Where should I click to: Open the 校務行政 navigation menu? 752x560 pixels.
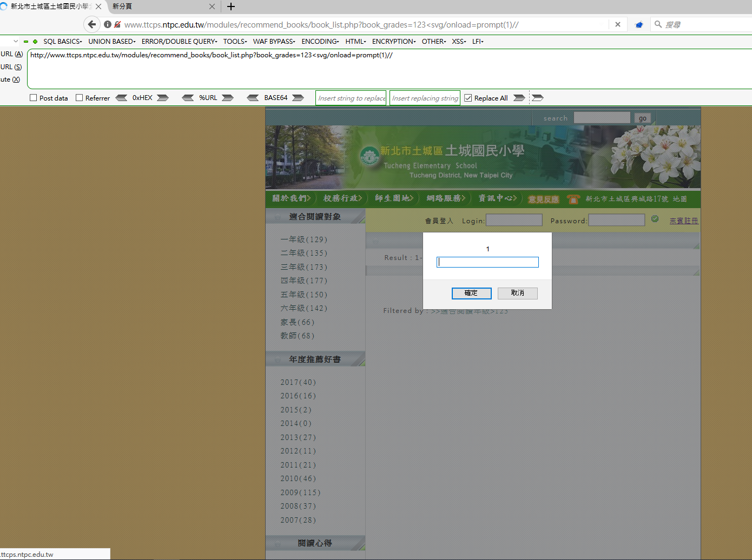click(342, 198)
